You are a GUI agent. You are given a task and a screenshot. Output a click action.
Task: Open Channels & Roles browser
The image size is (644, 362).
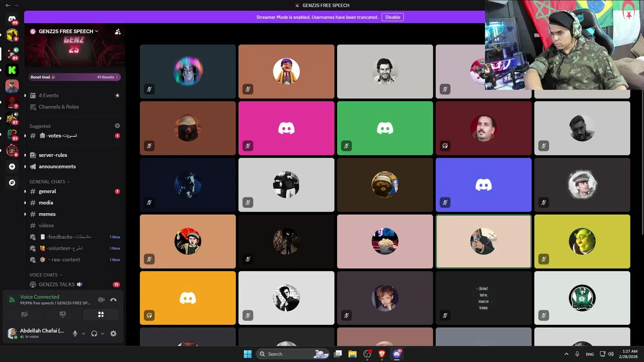[x=74, y=107]
